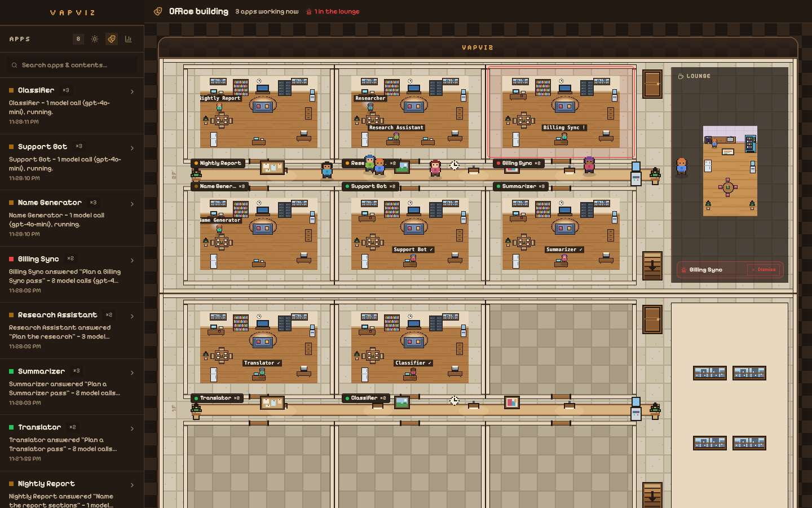The width and height of the screenshot is (812, 508).
Task: Click the red Billing Sync status square
Action: [11, 259]
